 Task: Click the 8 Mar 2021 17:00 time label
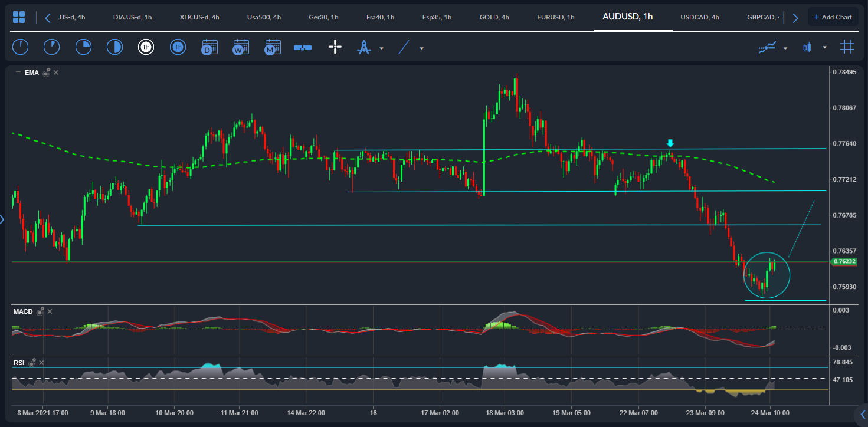pos(43,413)
